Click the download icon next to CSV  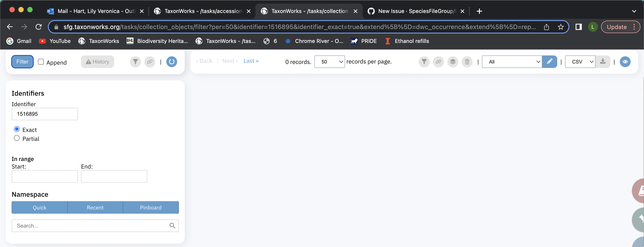[x=603, y=61]
